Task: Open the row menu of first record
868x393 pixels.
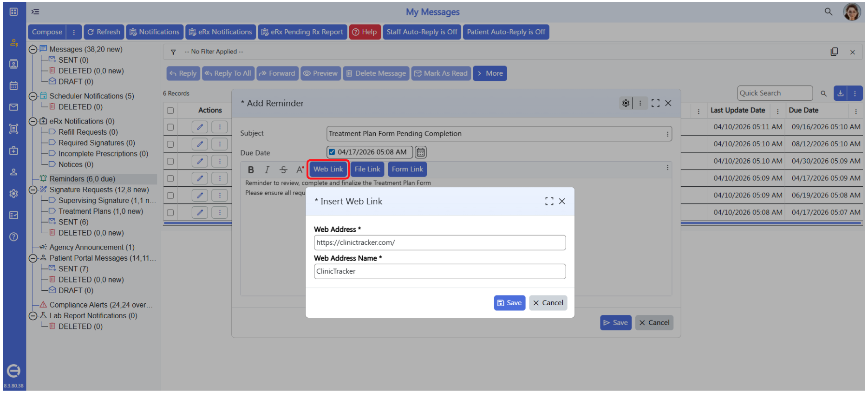Action: tap(220, 127)
